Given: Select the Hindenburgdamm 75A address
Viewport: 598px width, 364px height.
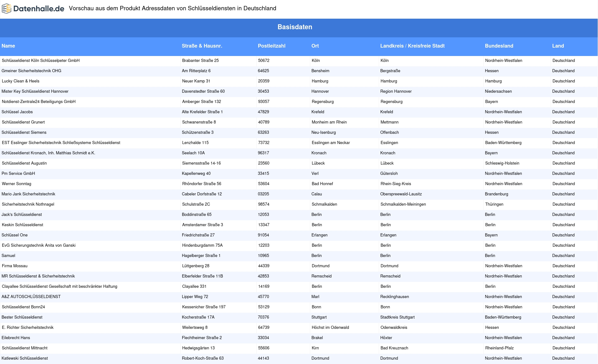Looking at the screenshot, I should click(x=202, y=245).
